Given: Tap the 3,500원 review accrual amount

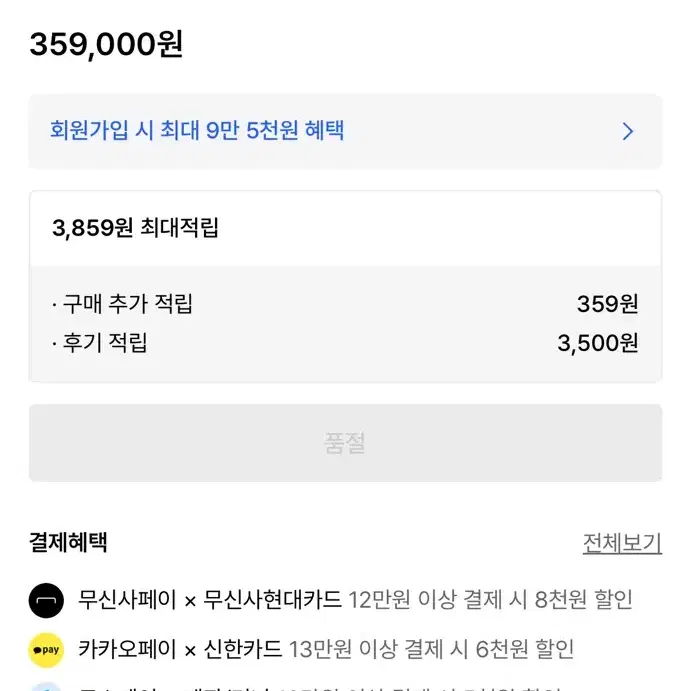Looking at the screenshot, I should [598, 343].
